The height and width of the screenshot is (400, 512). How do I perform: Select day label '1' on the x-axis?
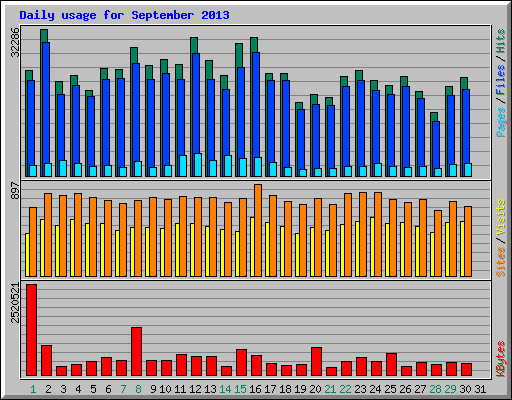click(x=33, y=389)
